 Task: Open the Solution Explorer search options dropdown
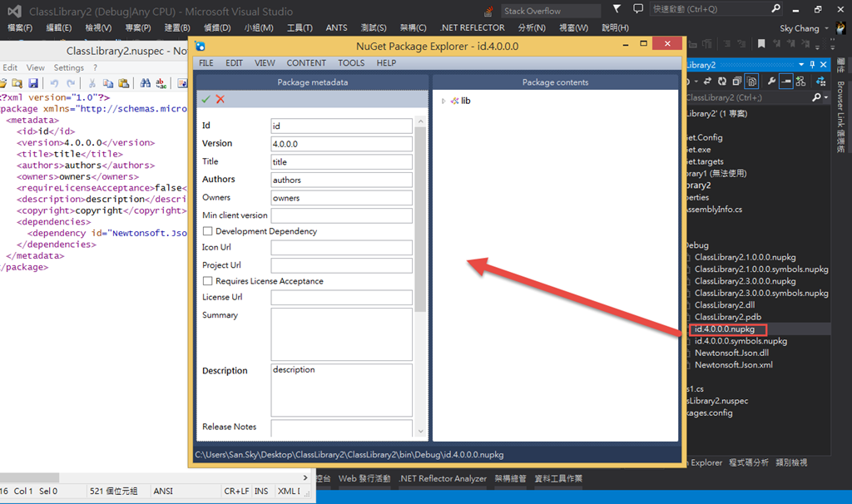826,98
